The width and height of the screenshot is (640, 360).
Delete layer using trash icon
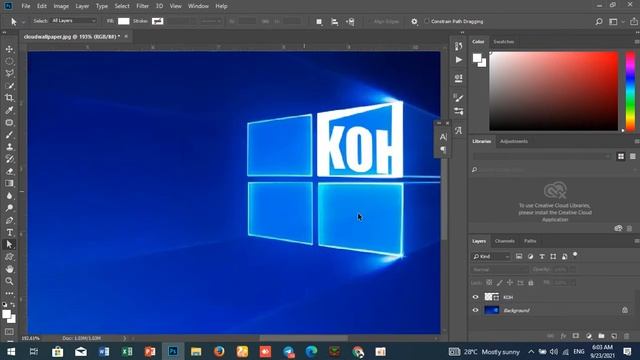(627, 336)
